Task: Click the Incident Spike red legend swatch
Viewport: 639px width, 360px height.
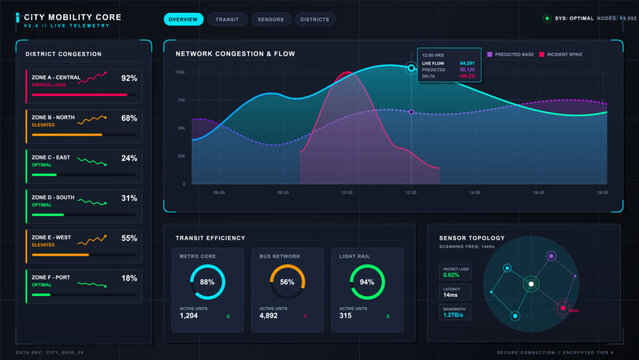Action: pyautogui.click(x=541, y=54)
